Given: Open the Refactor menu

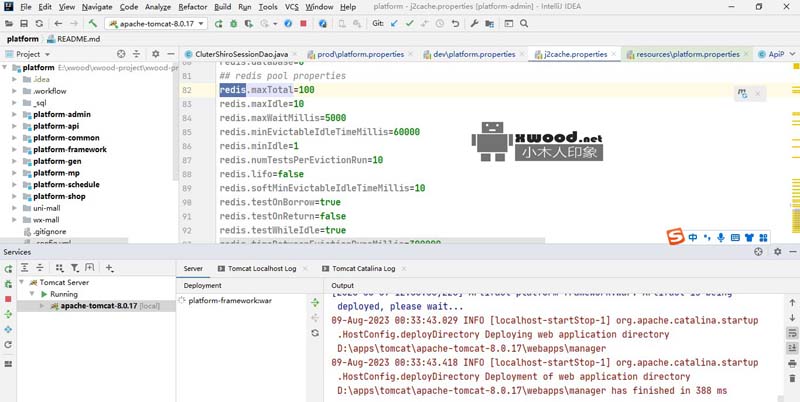Looking at the screenshot, I should click(193, 7).
